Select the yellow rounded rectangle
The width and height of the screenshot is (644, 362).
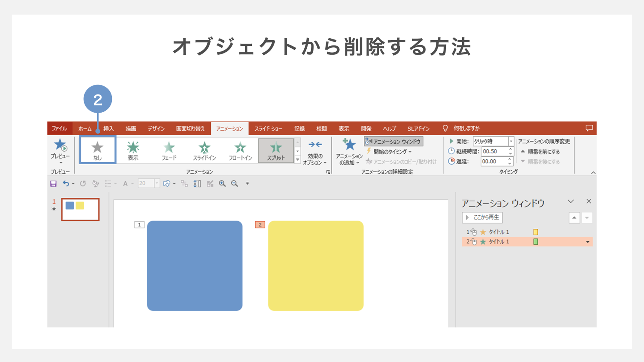tap(316, 266)
